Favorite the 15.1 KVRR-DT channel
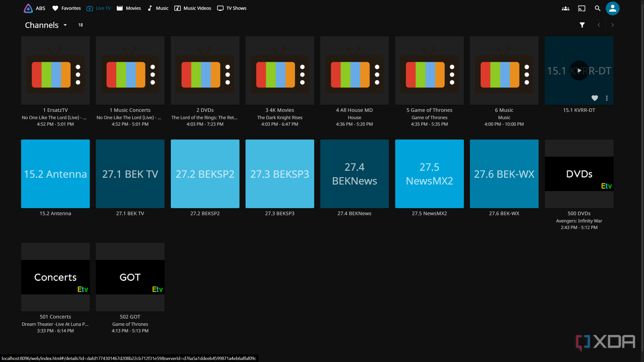Screen dimensions: 644x362 [x=595, y=98]
